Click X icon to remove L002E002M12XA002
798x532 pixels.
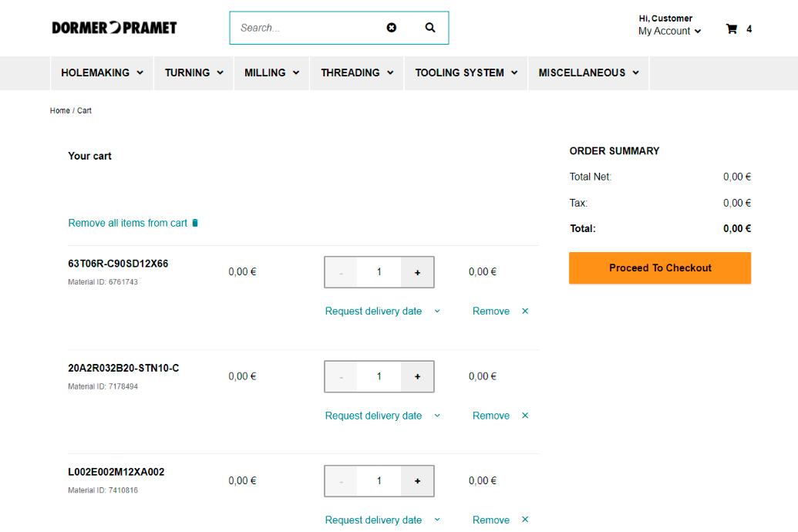click(525, 520)
